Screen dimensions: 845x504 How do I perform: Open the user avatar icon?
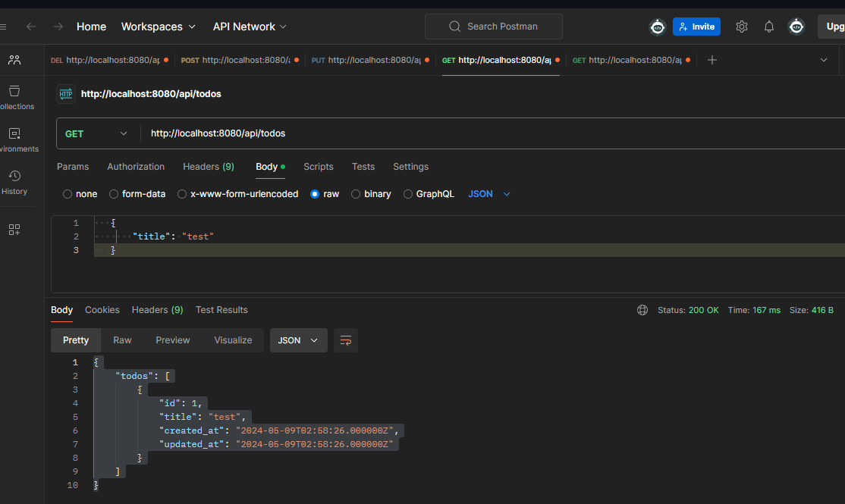[x=796, y=27]
